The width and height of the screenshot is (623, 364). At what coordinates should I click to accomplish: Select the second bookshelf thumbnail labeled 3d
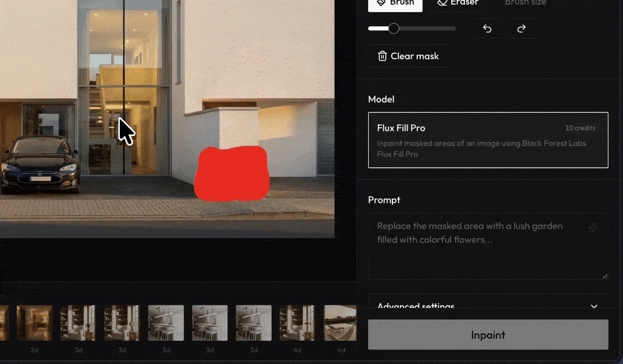click(x=122, y=323)
